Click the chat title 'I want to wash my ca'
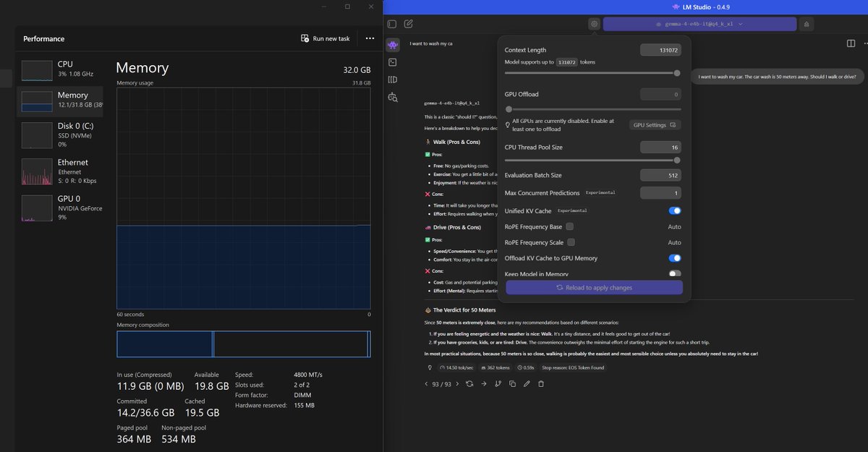The height and width of the screenshot is (452, 868). point(431,43)
